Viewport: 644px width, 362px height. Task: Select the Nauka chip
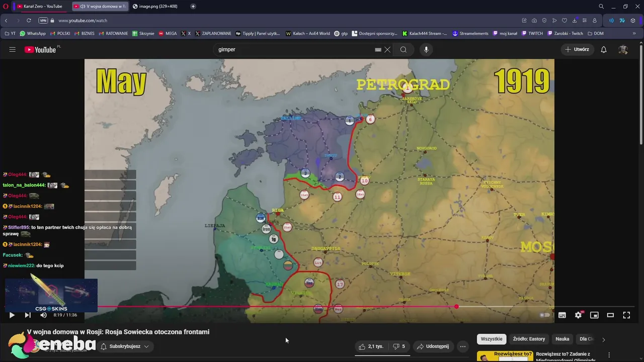coord(562,339)
